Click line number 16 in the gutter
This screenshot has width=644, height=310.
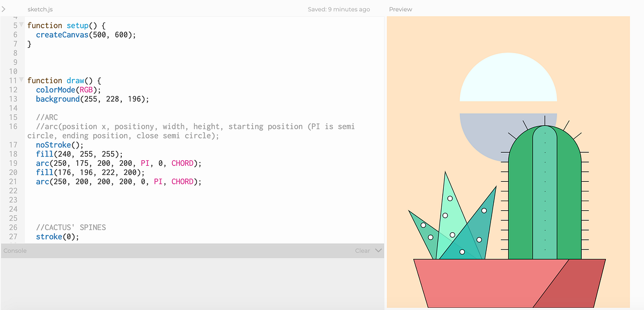(x=14, y=127)
